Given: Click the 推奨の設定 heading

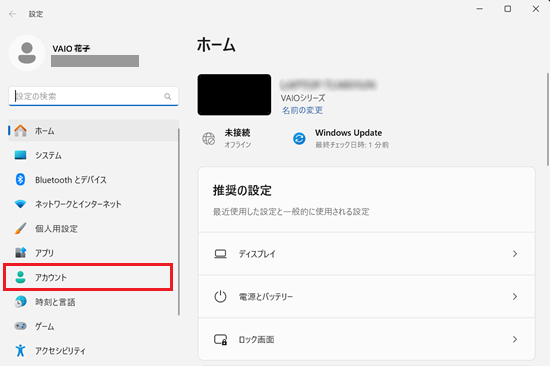Looking at the screenshot, I should [242, 191].
